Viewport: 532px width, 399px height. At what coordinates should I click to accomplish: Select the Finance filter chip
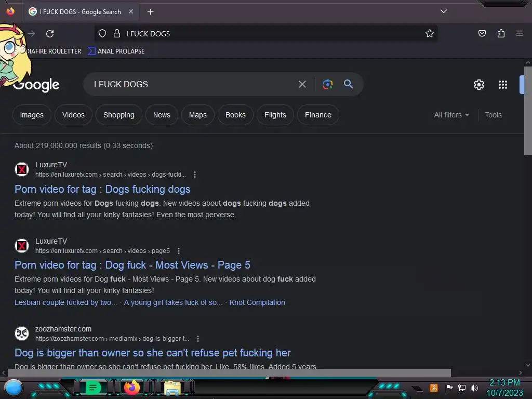coord(318,115)
